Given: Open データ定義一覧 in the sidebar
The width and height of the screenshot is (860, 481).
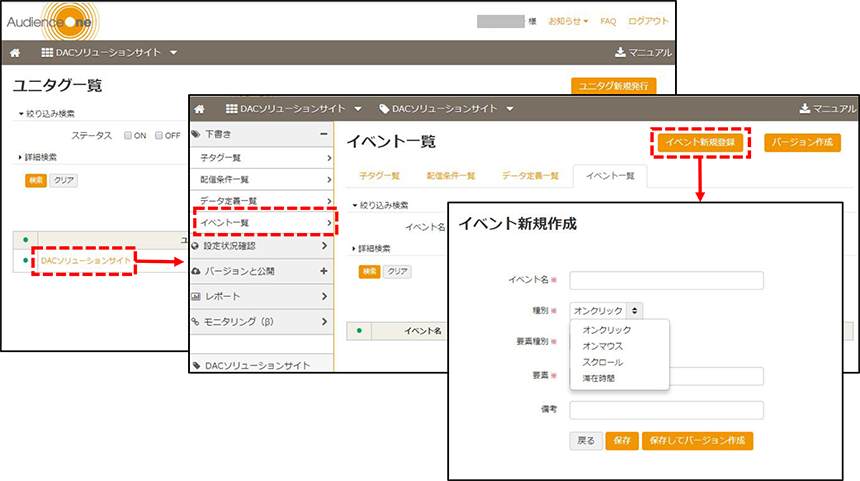Looking at the screenshot, I should click(262, 201).
